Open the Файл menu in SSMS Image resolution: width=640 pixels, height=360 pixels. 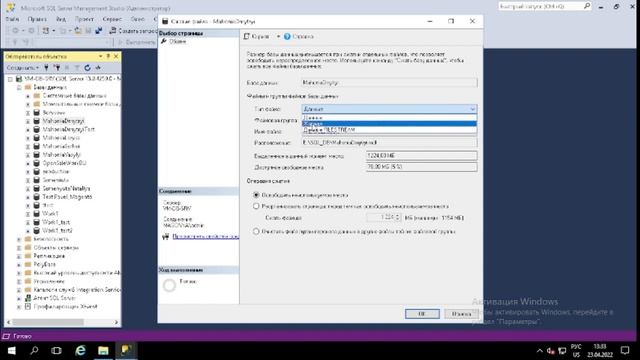[12, 19]
